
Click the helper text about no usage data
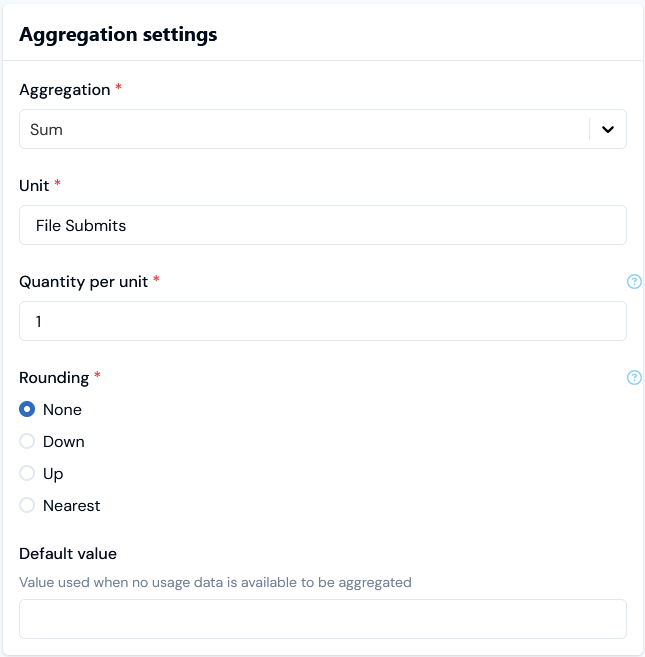pyautogui.click(x=215, y=582)
